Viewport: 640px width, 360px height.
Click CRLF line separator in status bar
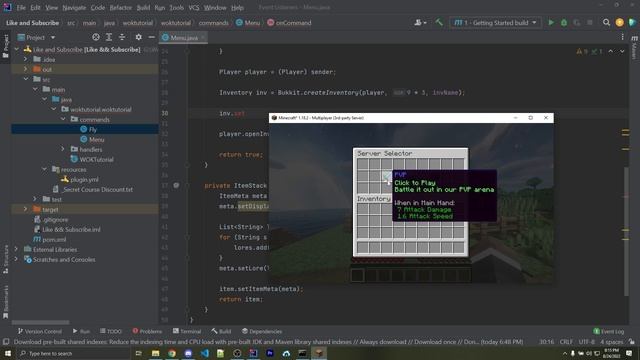tap(566, 342)
